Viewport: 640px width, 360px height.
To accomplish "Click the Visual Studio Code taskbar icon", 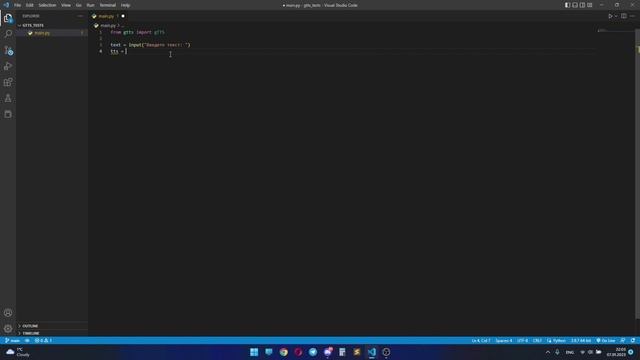I will pos(371,352).
